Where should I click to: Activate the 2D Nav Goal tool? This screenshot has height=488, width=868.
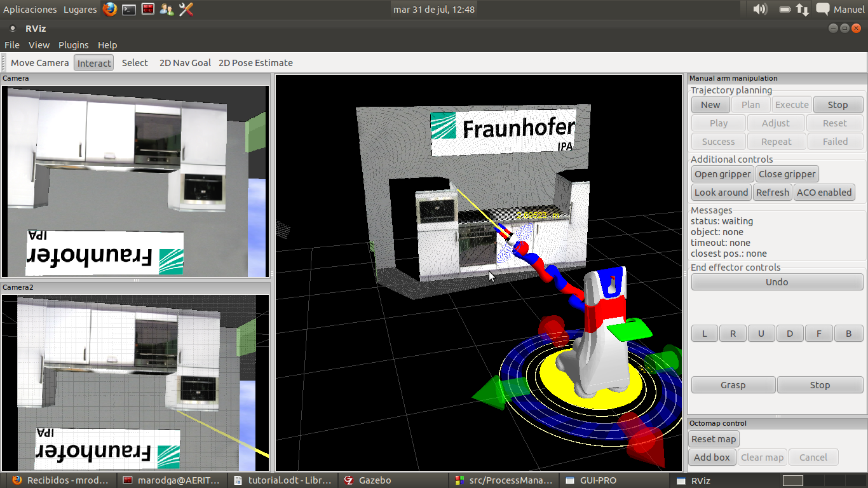tap(185, 63)
